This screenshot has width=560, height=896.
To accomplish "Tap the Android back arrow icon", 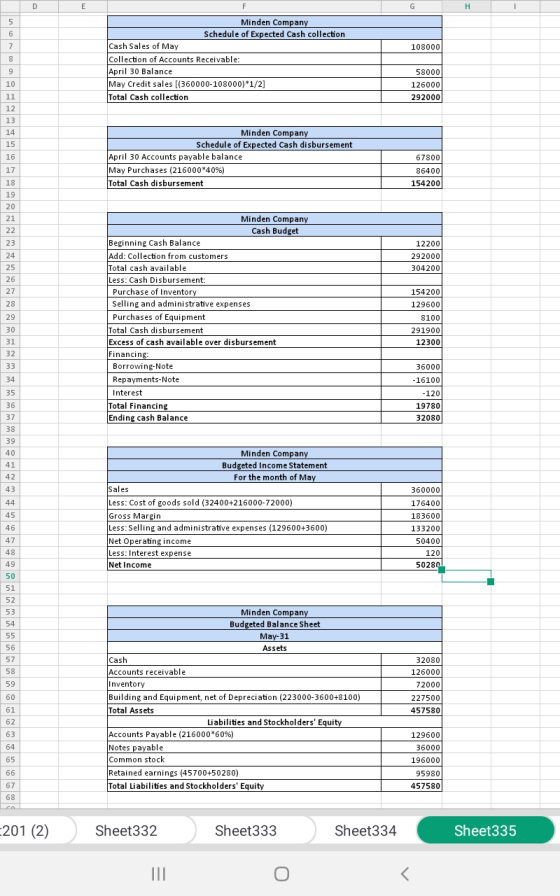I will click(405, 874).
